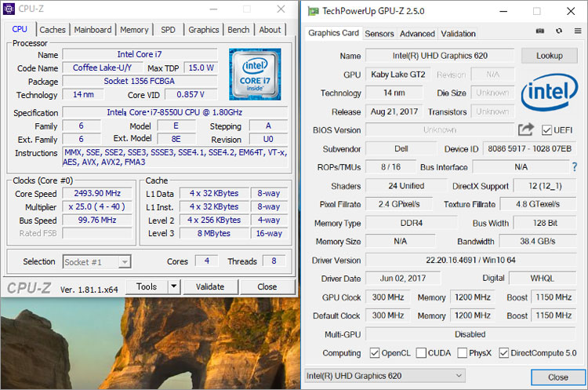Click the Package value Socket 1356 FCBGA
This screenshot has height=390, width=588.
point(140,81)
